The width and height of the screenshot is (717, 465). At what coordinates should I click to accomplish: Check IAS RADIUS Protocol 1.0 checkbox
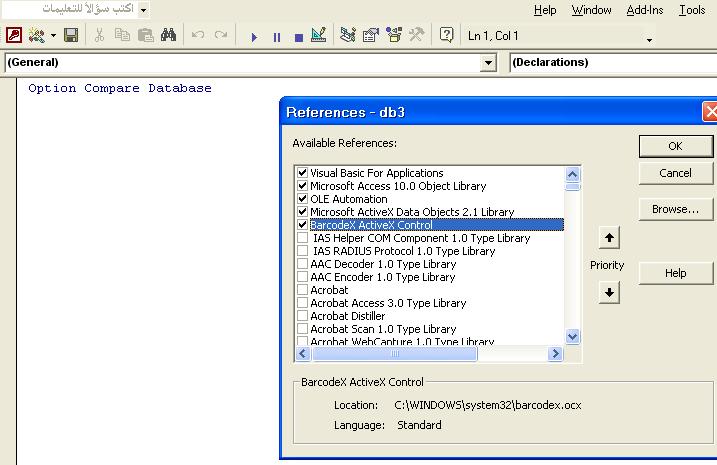pyautogui.click(x=302, y=251)
